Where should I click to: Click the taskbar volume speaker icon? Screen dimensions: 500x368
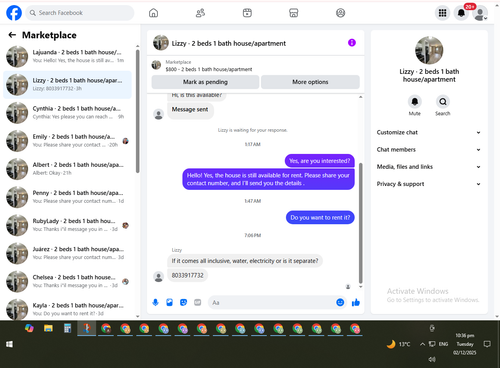[432, 359]
